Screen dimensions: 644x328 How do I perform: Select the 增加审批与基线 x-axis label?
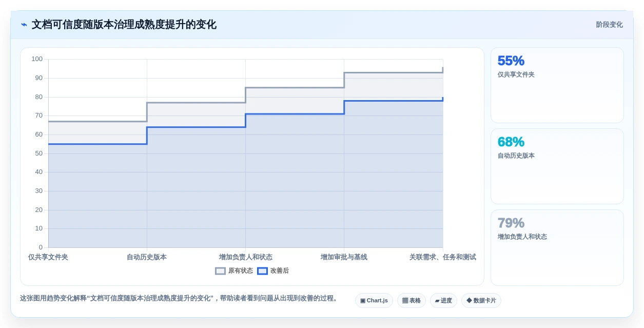[x=344, y=257]
